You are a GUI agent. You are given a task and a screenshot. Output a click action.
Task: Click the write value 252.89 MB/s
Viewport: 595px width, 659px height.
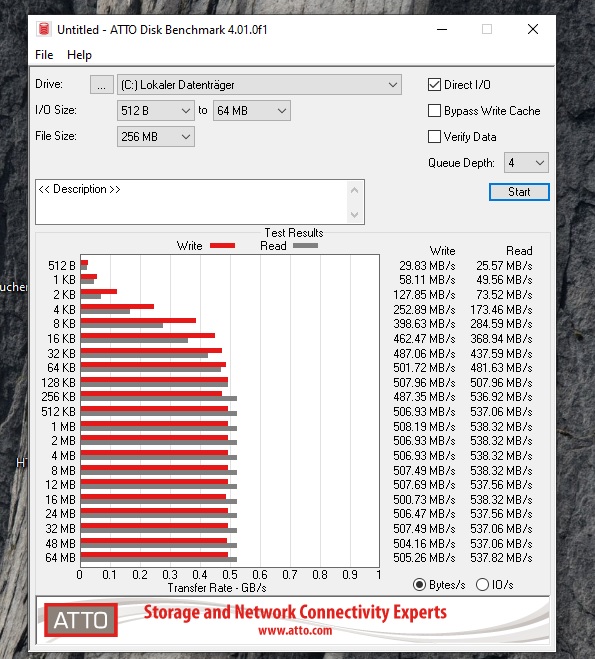424,310
